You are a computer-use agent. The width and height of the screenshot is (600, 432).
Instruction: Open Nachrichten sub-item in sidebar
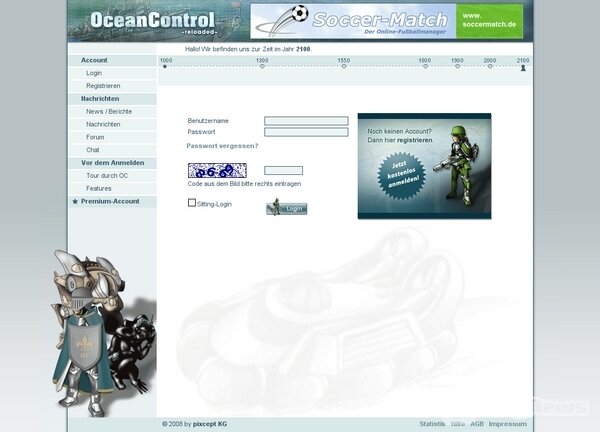(103, 124)
